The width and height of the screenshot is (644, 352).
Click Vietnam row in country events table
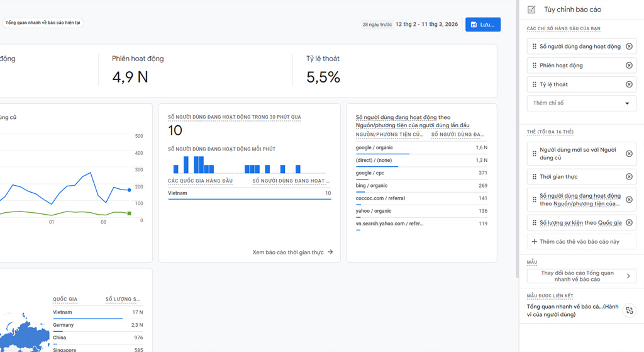click(x=97, y=313)
